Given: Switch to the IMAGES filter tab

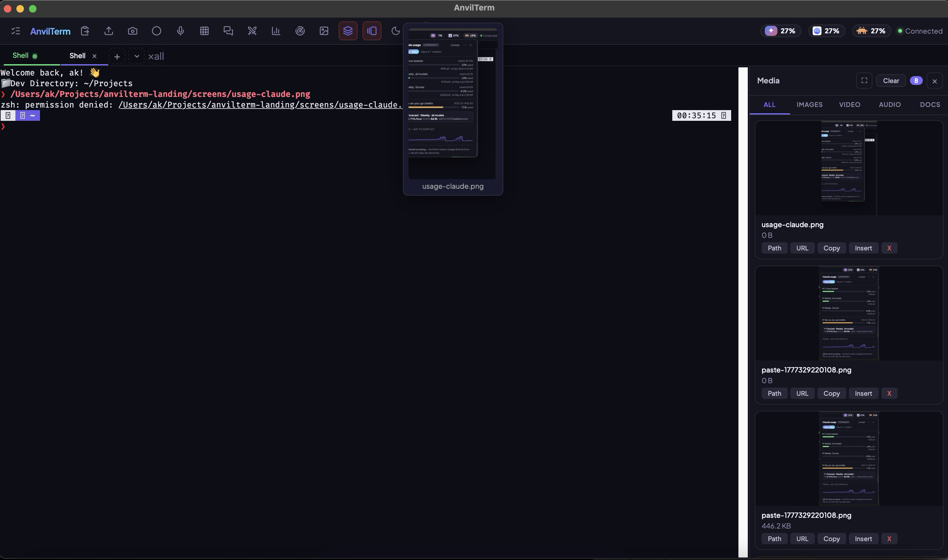Looking at the screenshot, I should [x=810, y=104].
